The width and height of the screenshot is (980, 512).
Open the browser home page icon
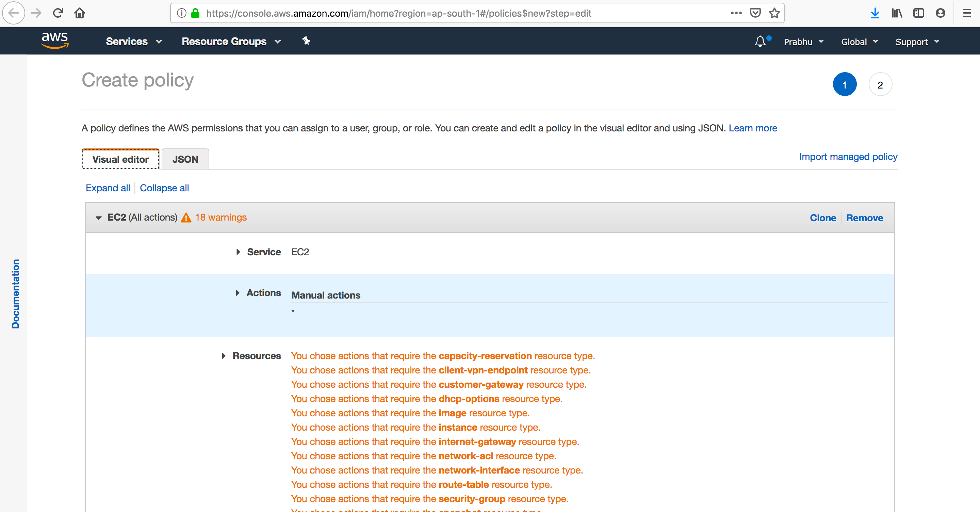click(80, 13)
